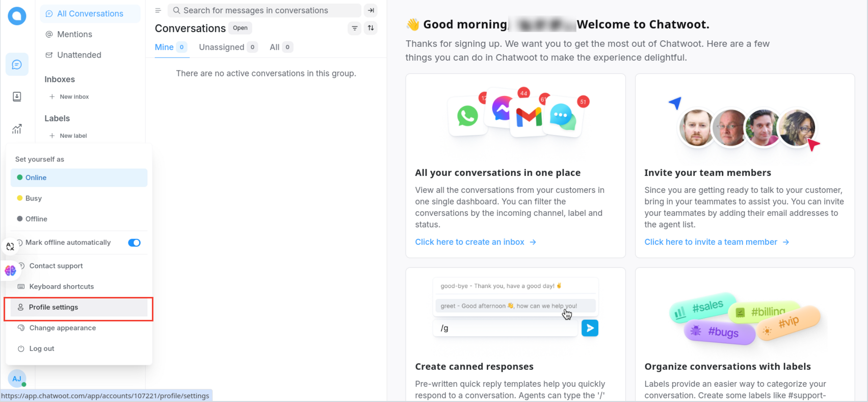Click the brain extension icon

(x=10, y=270)
